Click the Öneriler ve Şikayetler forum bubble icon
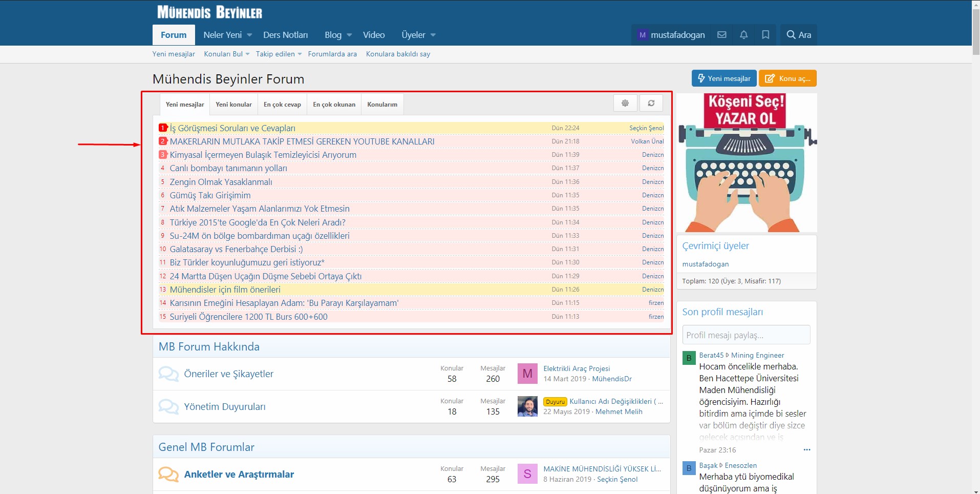Viewport: 980px width, 494px height. point(168,374)
